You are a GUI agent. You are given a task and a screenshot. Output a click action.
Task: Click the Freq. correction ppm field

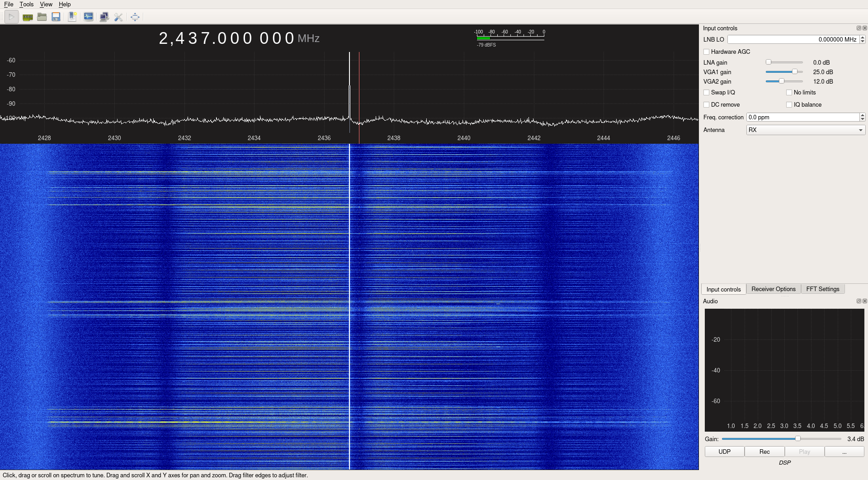coord(803,118)
